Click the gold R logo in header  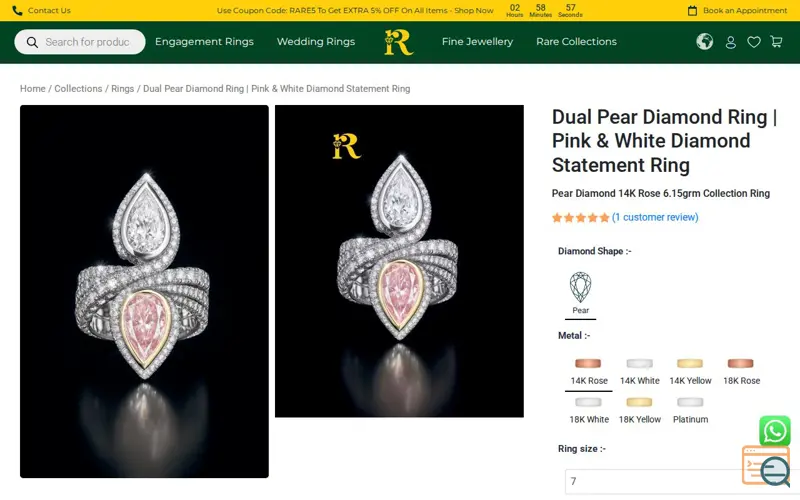click(x=398, y=42)
